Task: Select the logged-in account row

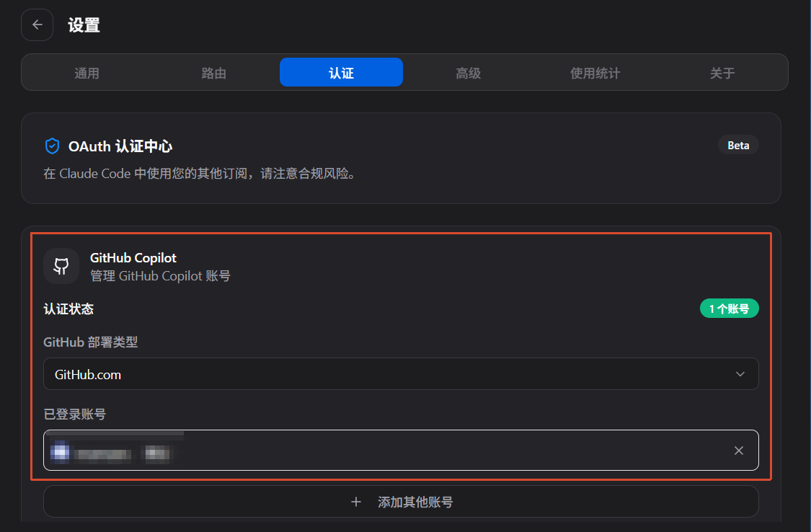Action: pos(401,450)
